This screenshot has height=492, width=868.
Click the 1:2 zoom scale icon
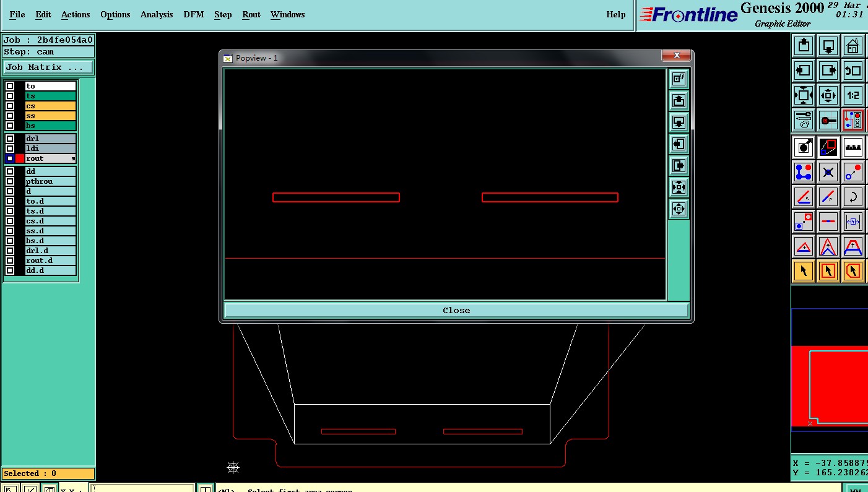point(853,95)
